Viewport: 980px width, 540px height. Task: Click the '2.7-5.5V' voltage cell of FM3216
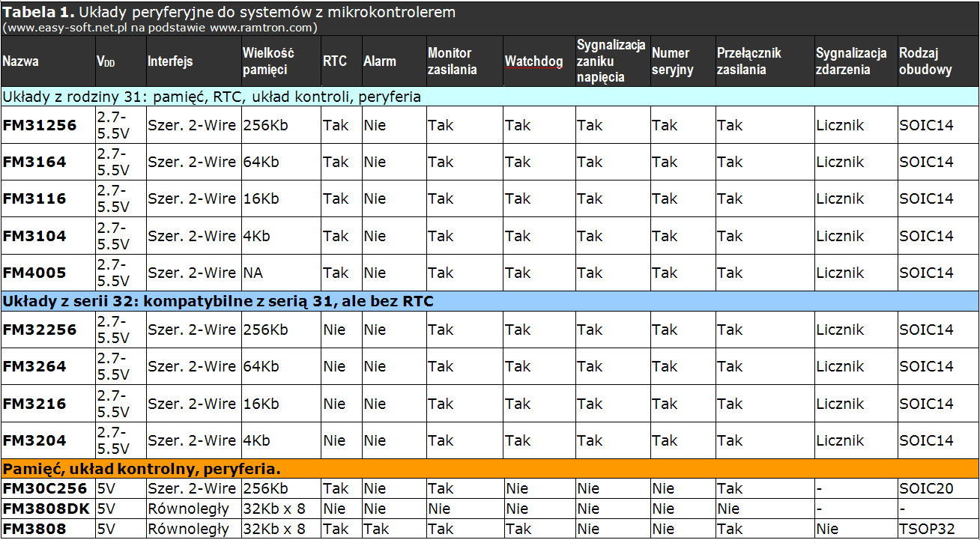[120, 404]
